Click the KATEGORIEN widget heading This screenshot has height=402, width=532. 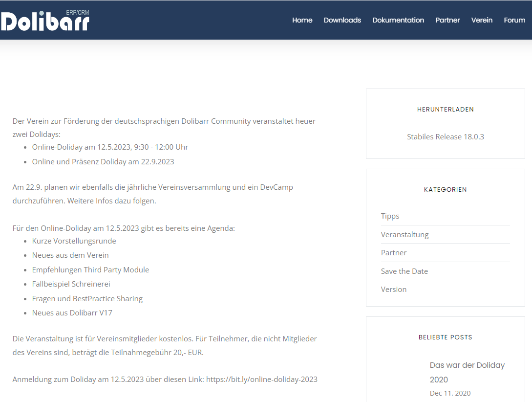445,189
